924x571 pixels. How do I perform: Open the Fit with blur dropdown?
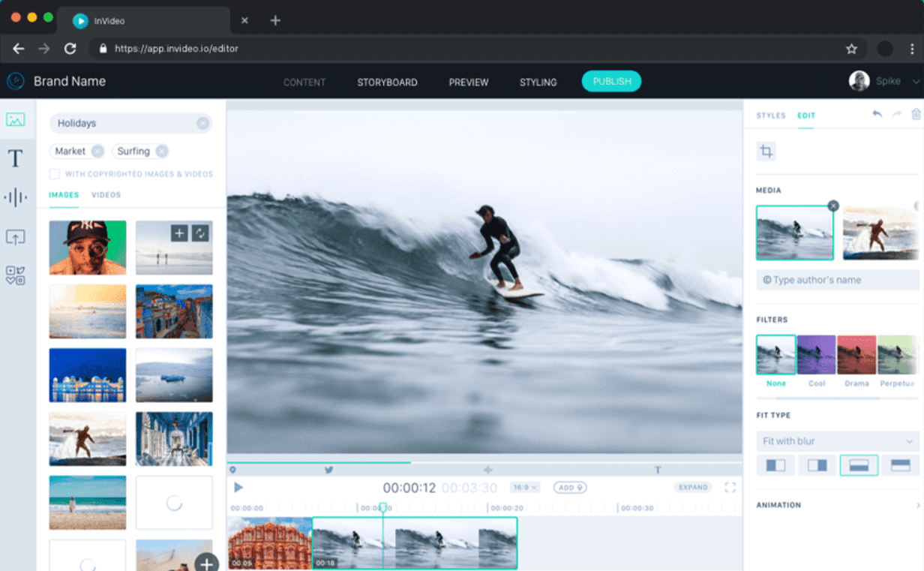837,441
